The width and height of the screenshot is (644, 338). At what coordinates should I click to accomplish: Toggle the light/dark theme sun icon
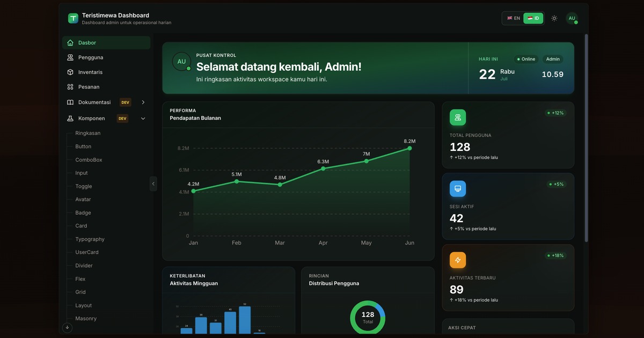[554, 18]
